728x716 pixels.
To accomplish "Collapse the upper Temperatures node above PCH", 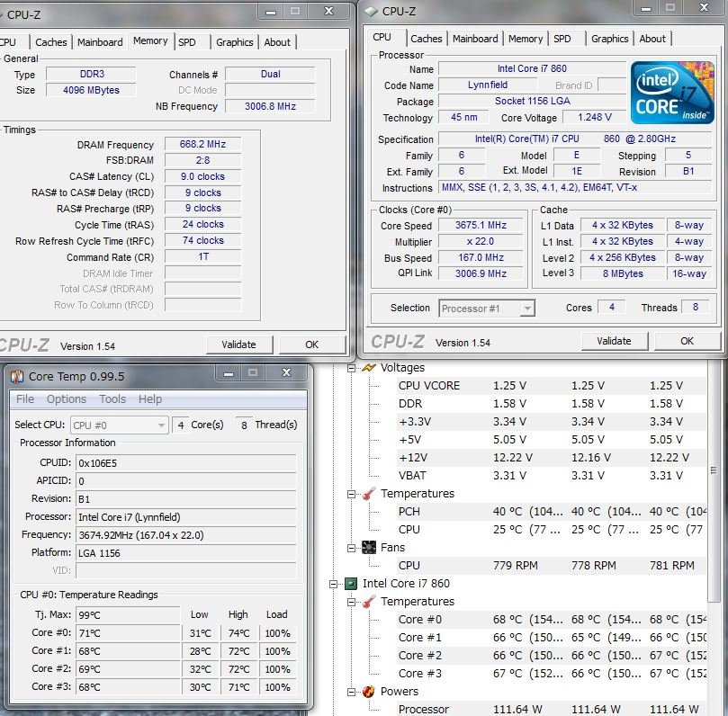I will pos(352,494).
